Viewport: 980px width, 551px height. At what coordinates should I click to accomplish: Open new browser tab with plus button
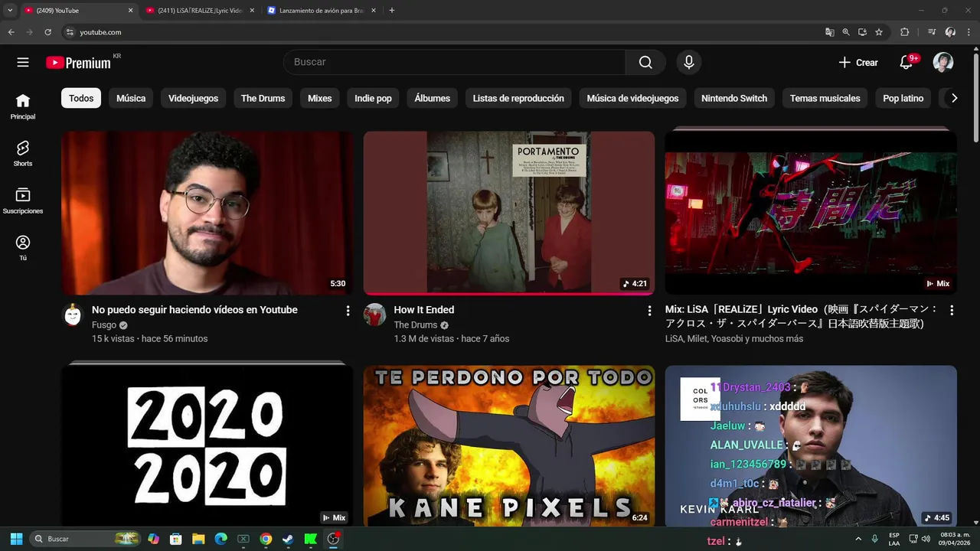(392, 11)
